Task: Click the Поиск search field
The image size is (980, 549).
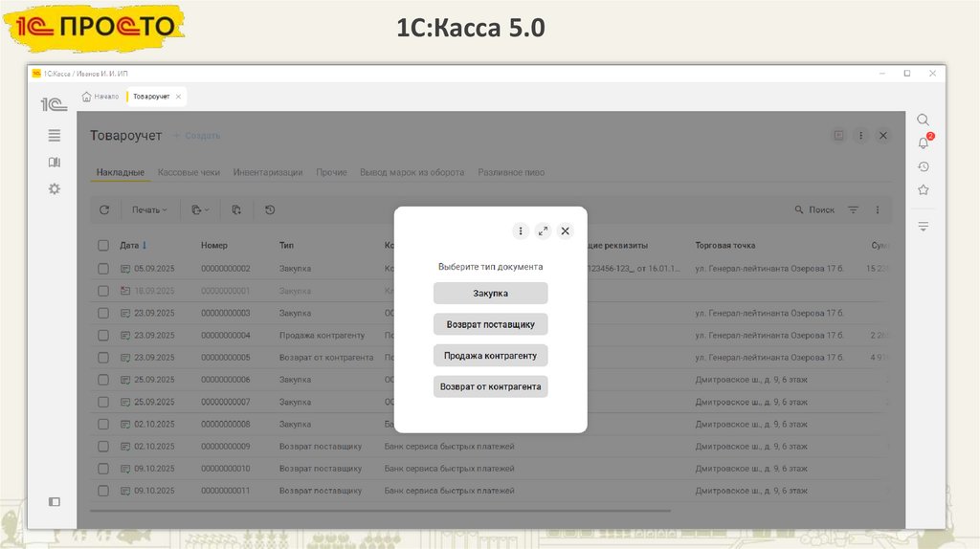Action: tap(815, 209)
